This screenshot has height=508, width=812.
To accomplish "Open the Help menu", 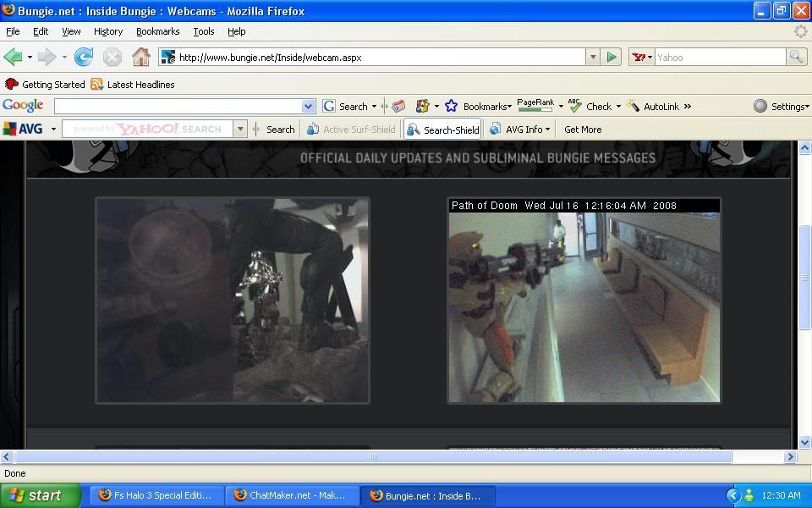I will [237, 31].
